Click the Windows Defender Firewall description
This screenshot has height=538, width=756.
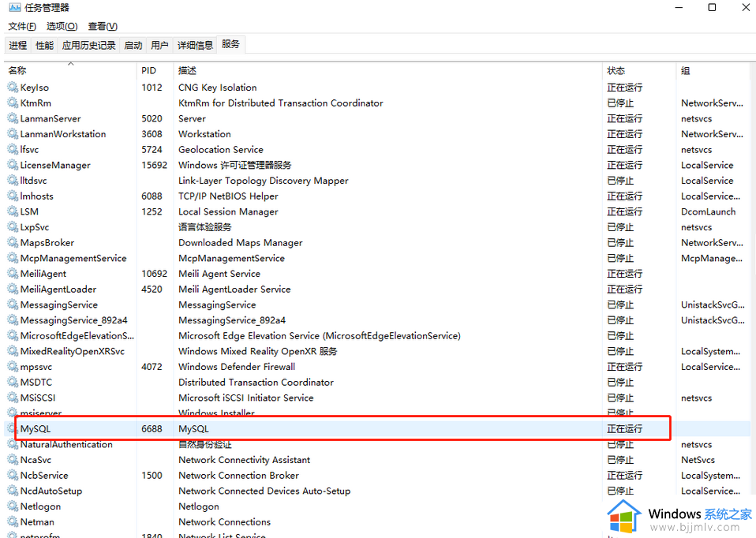pos(237,366)
